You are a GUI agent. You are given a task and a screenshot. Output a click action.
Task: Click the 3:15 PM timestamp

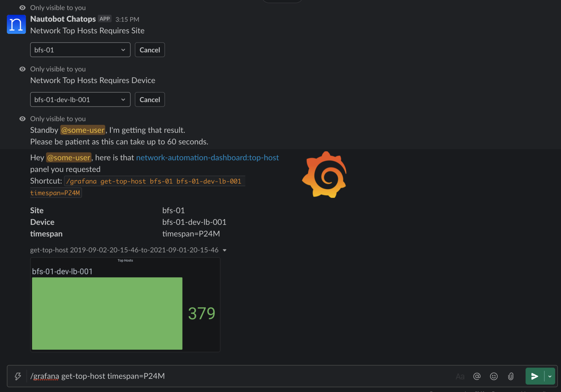[x=127, y=19]
